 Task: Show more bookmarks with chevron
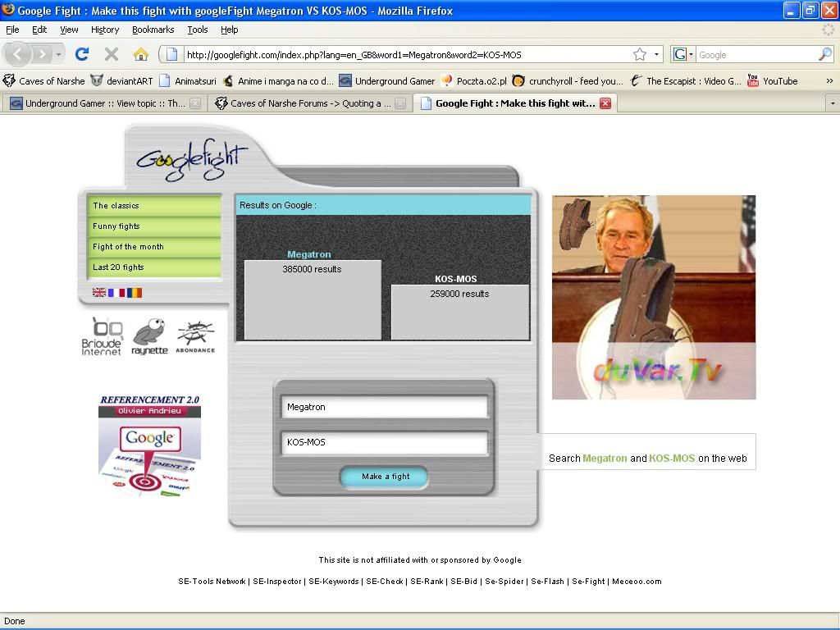pyautogui.click(x=829, y=81)
